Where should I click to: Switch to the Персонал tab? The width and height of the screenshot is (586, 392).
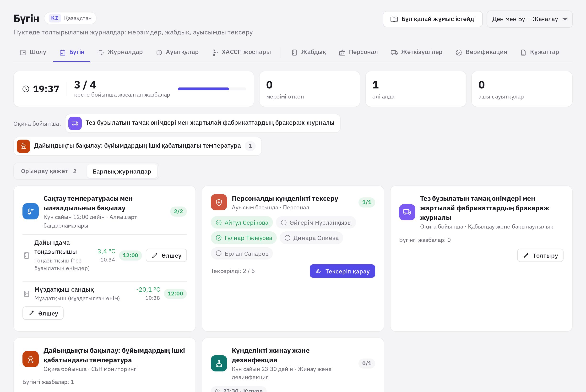click(x=358, y=52)
